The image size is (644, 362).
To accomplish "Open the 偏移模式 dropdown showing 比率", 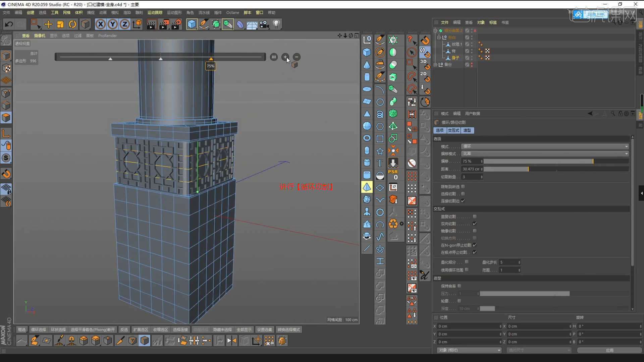I will 545,154.
